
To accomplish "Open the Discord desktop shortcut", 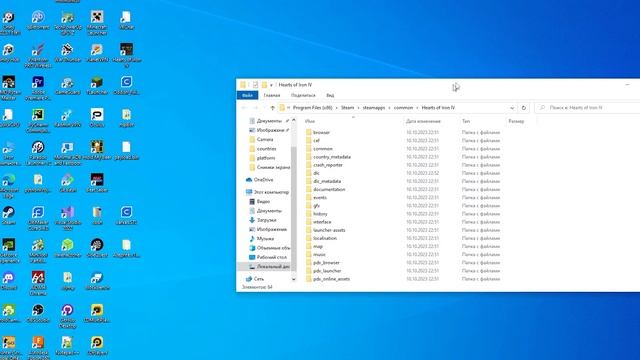I will point(9,281).
